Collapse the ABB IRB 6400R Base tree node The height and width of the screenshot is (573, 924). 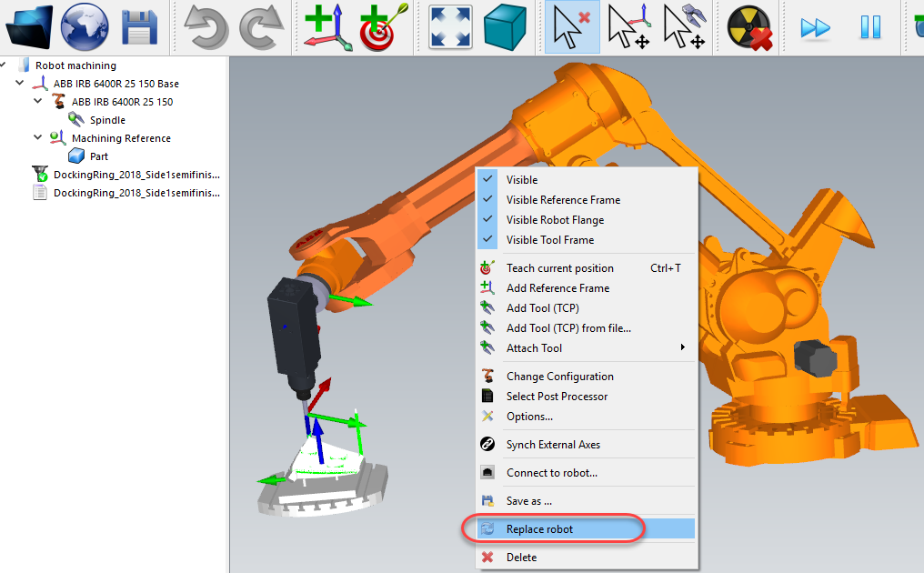click(x=20, y=84)
